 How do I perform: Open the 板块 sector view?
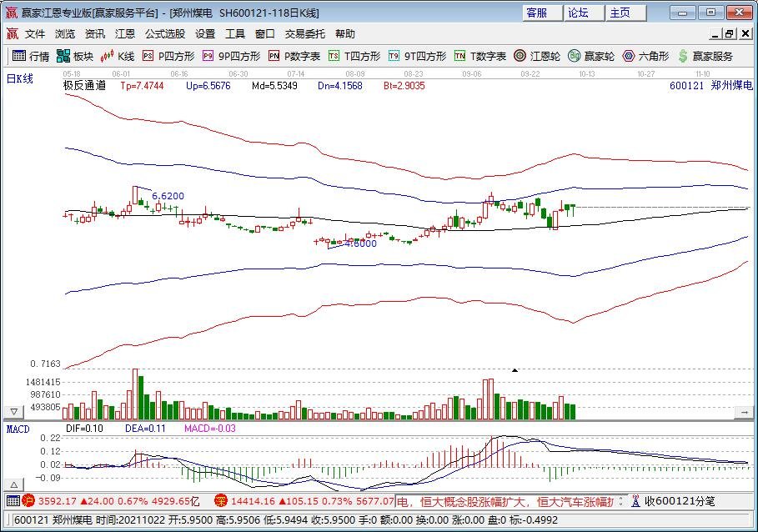[x=75, y=57]
